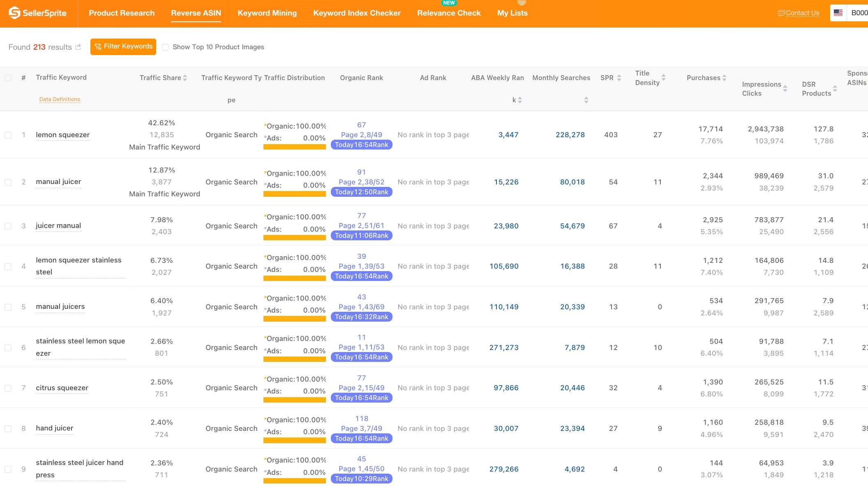Screen dimensions: 868x488
Task: Click the list icon above My Lists
Action: (522, 2)
